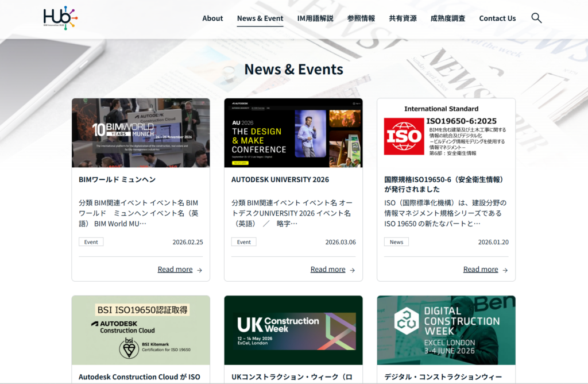Open the About menu item
This screenshot has width=588, height=384.
(212, 18)
